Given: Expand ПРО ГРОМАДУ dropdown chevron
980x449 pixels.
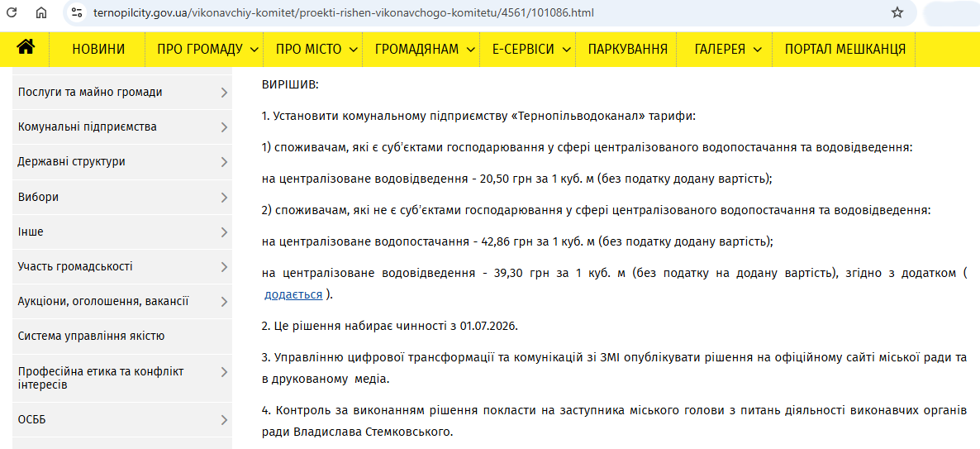Looking at the screenshot, I should 254,50.
